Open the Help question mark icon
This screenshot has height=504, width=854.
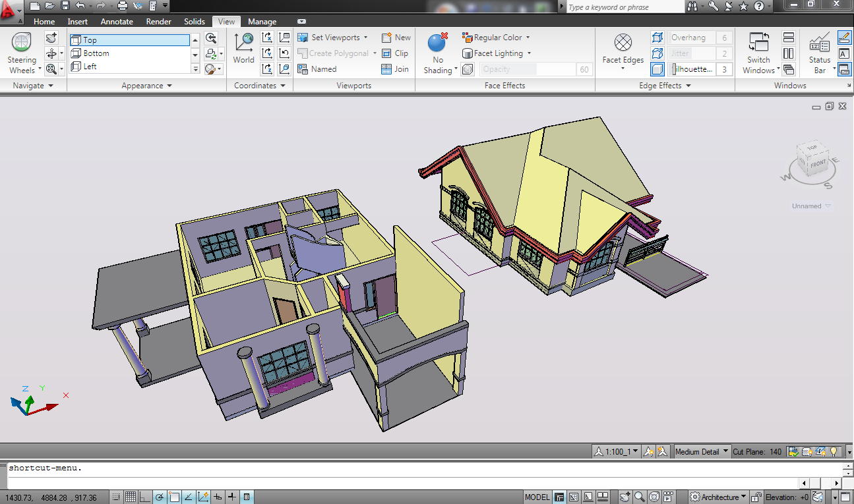click(758, 7)
